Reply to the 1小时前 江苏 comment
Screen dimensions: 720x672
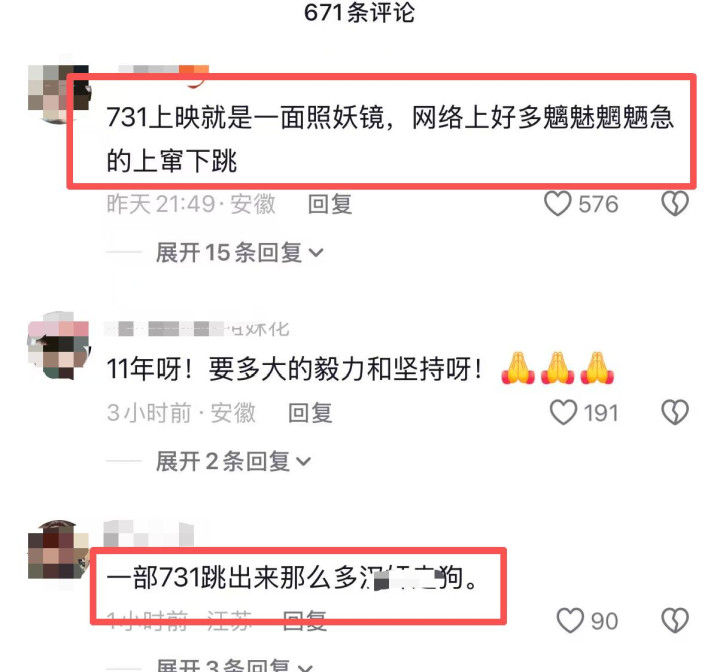pos(304,621)
